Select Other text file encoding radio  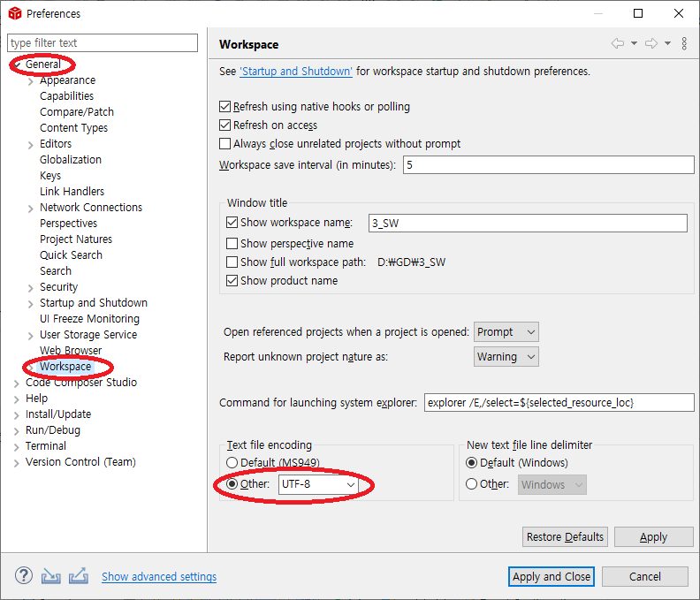(x=232, y=484)
